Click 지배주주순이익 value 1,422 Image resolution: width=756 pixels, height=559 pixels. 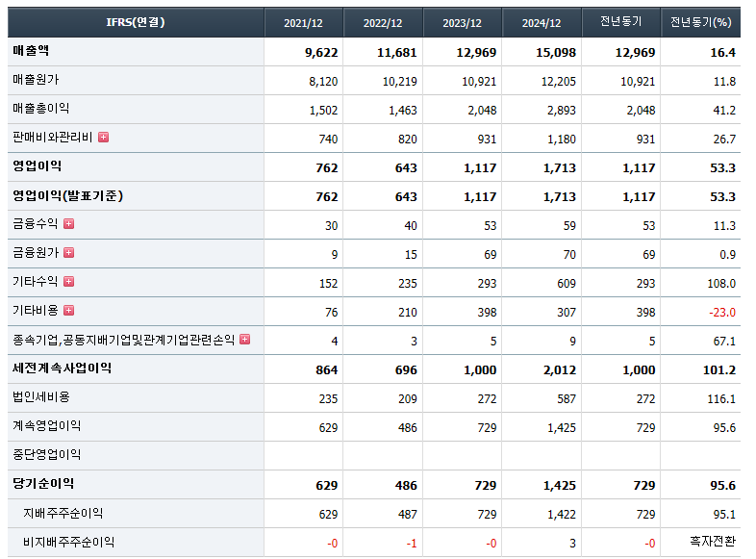click(562, 515)
